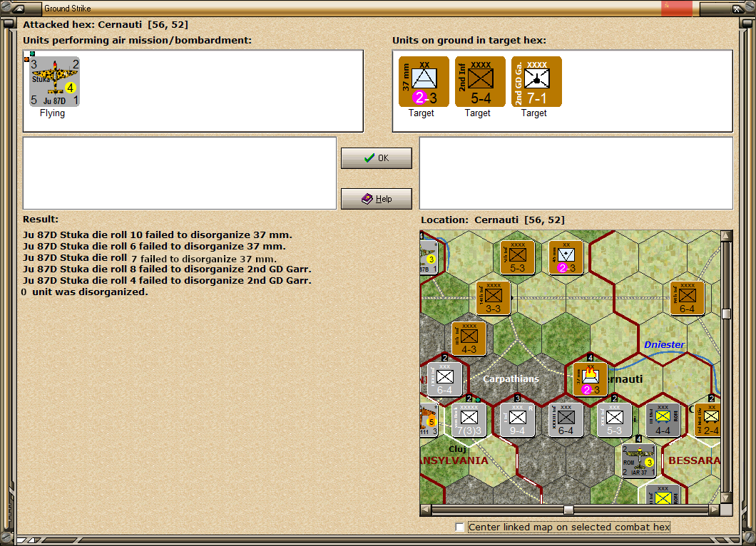Click the 'Dniester' river label on the map

[665, 344]
